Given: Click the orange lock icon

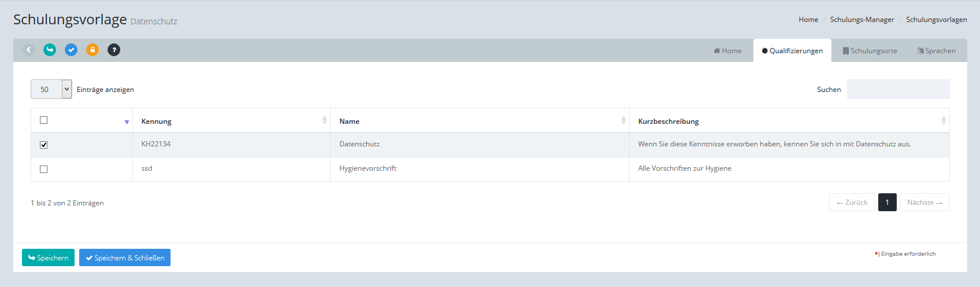Looking at the screenshot, I should tap(93, 50).
